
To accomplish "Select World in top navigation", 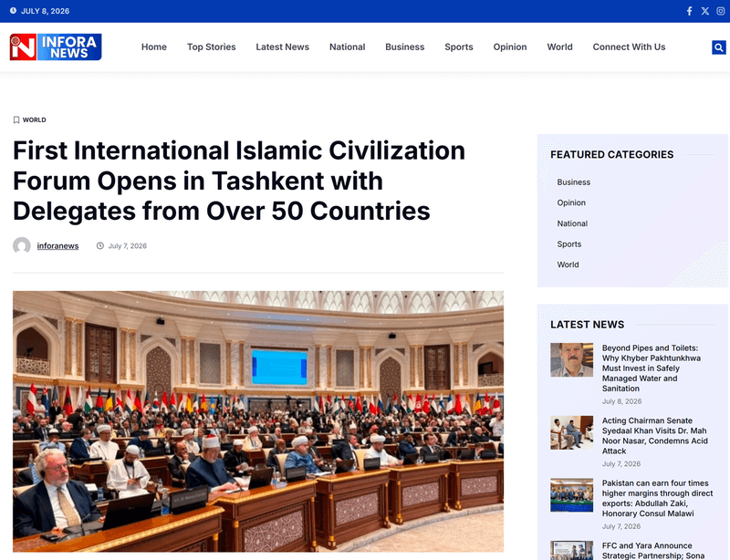I will click(x=560, y=47).
